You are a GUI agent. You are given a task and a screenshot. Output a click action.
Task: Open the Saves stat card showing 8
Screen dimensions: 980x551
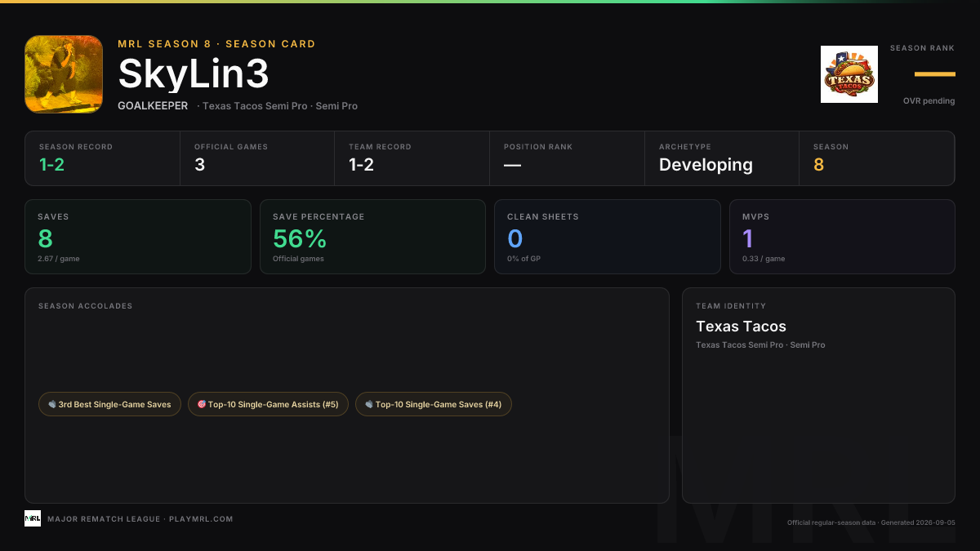[137, 237]
